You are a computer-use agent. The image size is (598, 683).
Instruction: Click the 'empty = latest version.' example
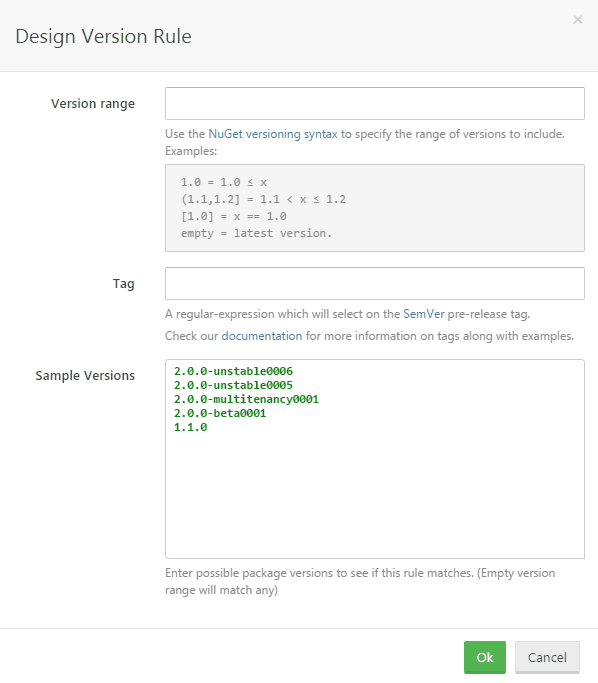256,233
